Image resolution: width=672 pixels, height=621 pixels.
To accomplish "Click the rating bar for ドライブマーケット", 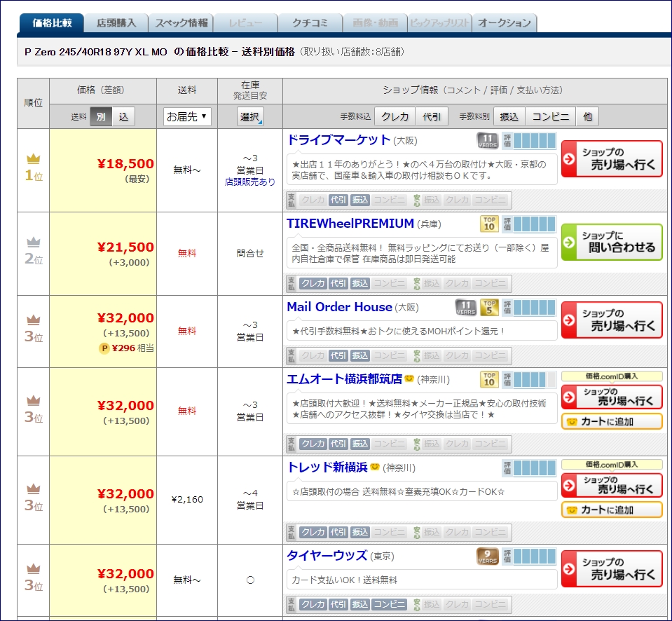I will [x=529, y=141].
